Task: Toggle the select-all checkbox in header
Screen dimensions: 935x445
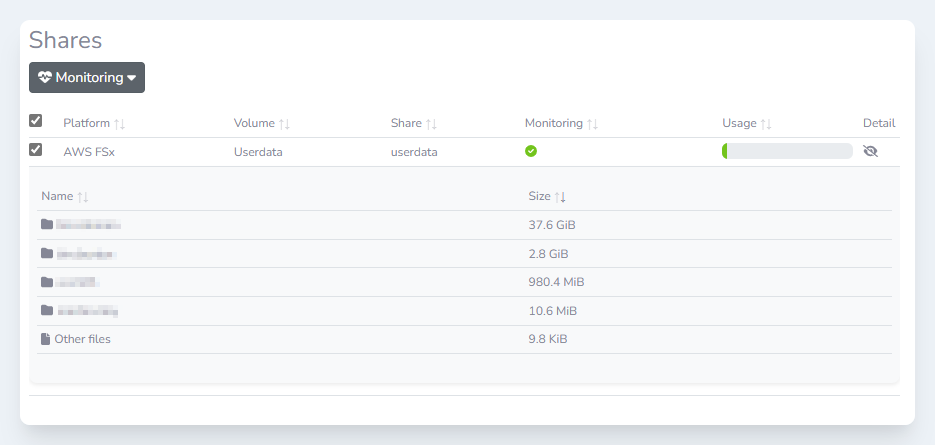Action: click(36, 121)
